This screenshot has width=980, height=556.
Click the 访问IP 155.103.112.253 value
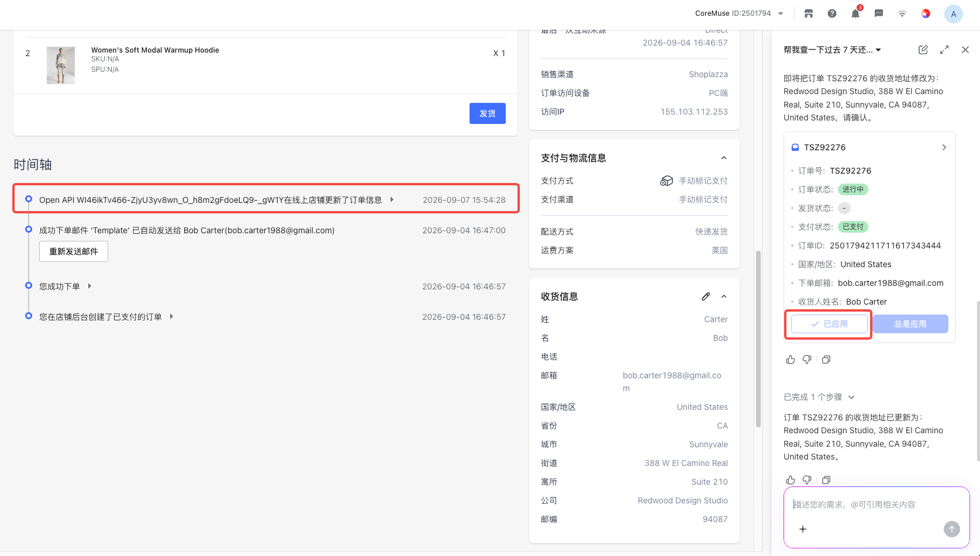[x=694, y=112]
